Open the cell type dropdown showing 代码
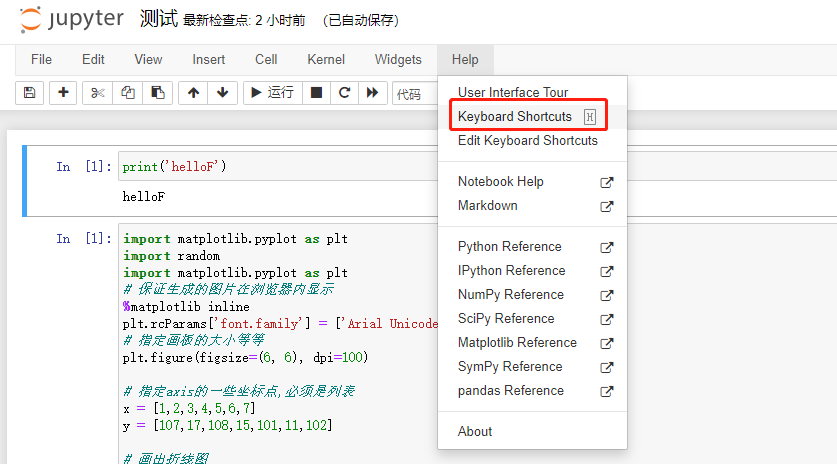Viewport: 837px width, 464px height. click(415, 94)
